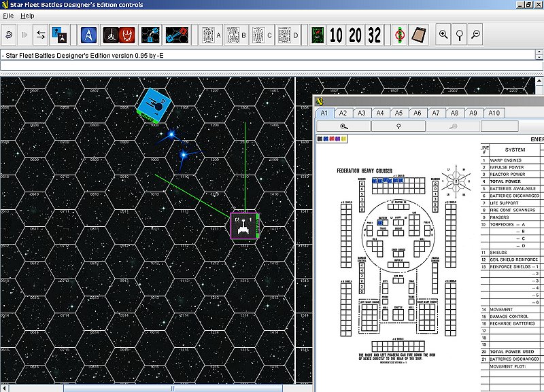Switch to the A2 tab
Image resolution: width=544 pixels, height=392 pixels.
point(343,113)
